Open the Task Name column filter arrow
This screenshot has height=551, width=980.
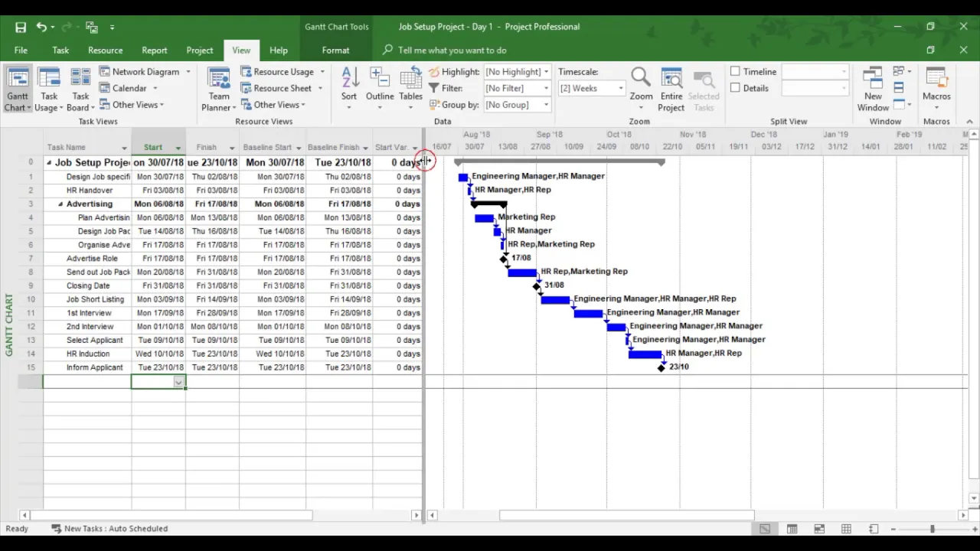pyautogui.click(x=124, y=148)
